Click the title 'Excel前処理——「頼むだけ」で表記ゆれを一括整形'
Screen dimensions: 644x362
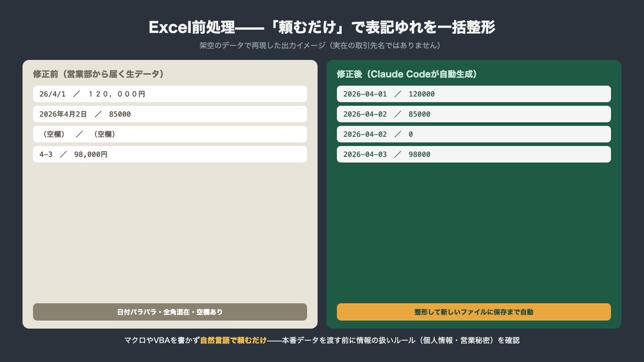pyautogui.click(x=322, y=27)
